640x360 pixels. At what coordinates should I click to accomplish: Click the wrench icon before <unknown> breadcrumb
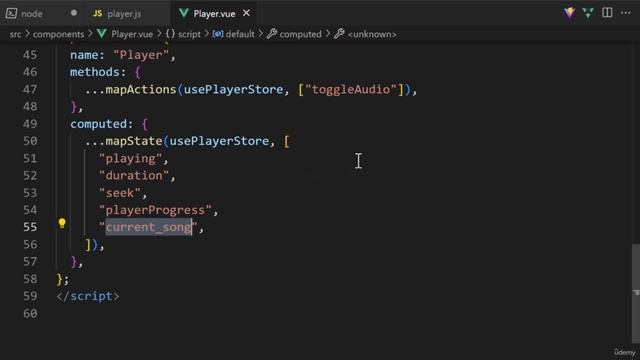tap(339, 34)
